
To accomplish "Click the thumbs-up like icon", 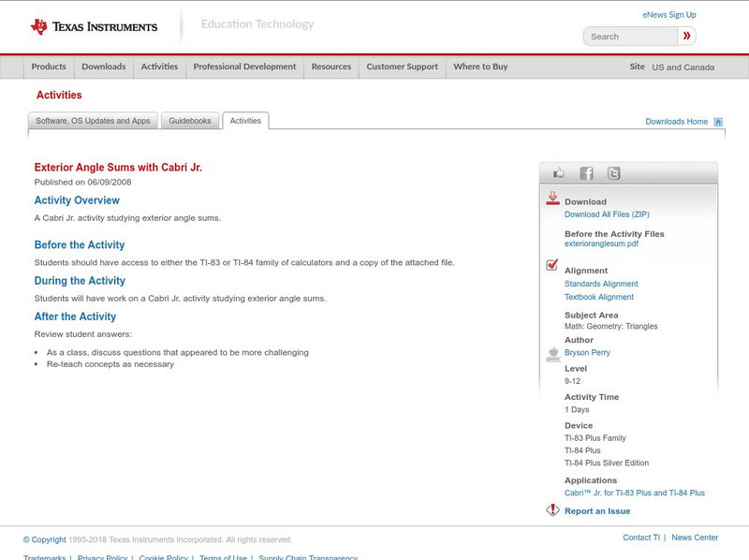I will coord(559,173).
